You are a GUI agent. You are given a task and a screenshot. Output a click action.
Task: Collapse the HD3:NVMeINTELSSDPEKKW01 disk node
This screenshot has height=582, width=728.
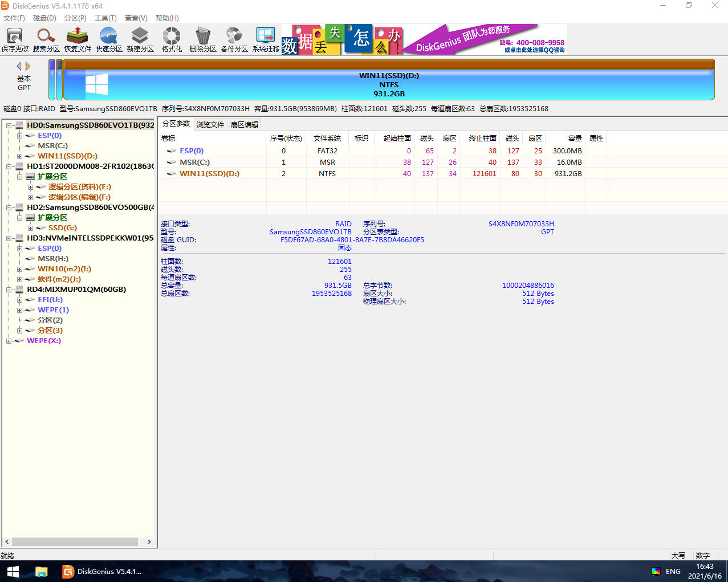click(x=9, y=238)
